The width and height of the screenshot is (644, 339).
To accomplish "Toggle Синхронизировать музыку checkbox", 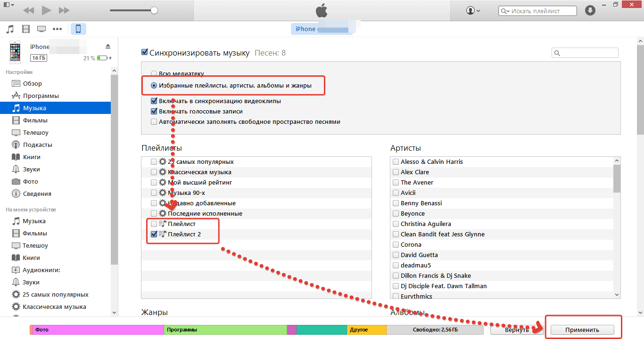I will click(x=145, y=52).
